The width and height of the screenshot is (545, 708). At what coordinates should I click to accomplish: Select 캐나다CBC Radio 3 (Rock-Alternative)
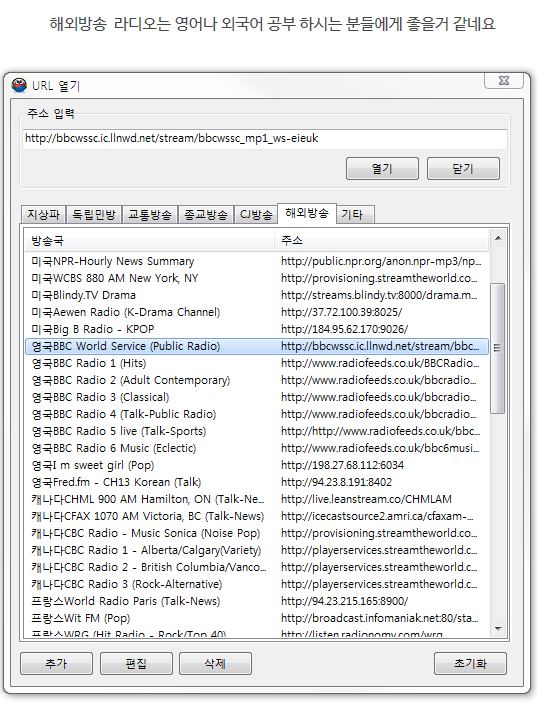click(x=257, y=584)
